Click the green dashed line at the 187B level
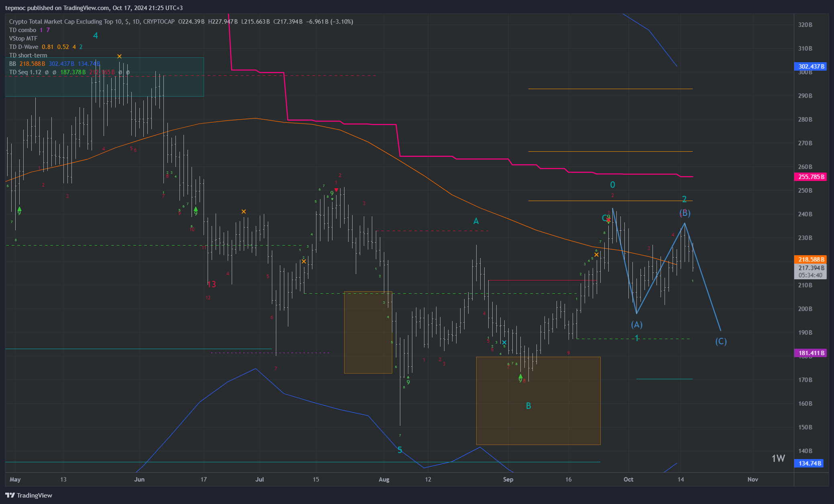This screenshot has width=834, height=504. coord(634,339)
